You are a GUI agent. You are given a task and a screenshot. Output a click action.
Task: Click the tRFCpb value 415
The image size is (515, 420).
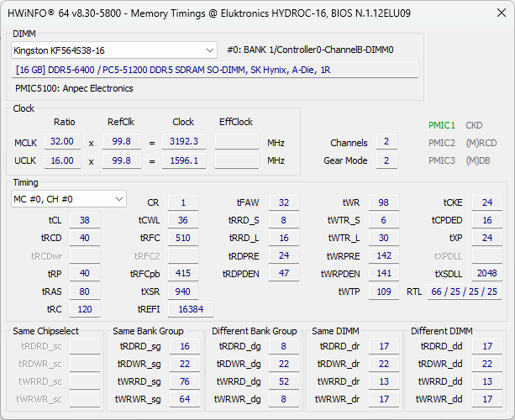[x=183, y=273]
